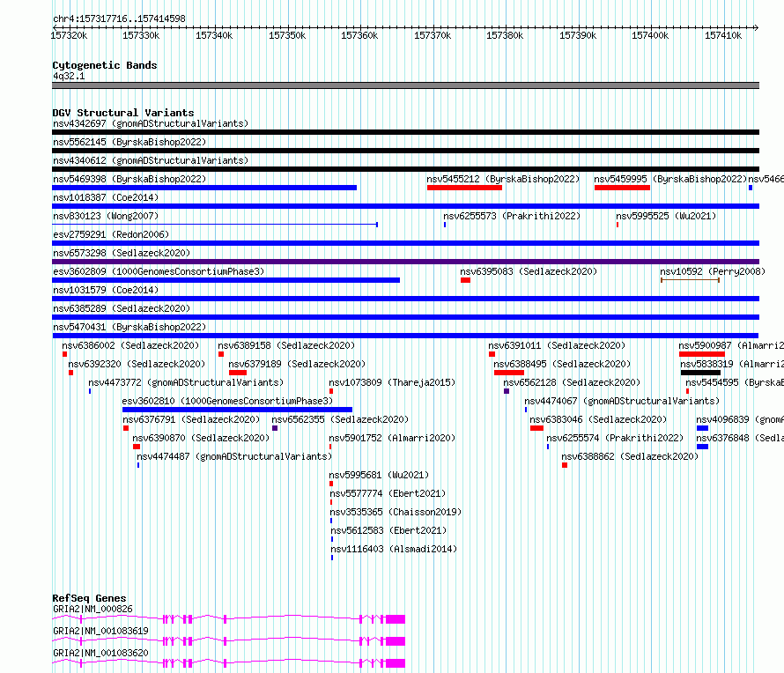The image size is (784, 673).
Task: Open nsv4474067 gnomADStructuralVariants label
Action: point(622,401)
